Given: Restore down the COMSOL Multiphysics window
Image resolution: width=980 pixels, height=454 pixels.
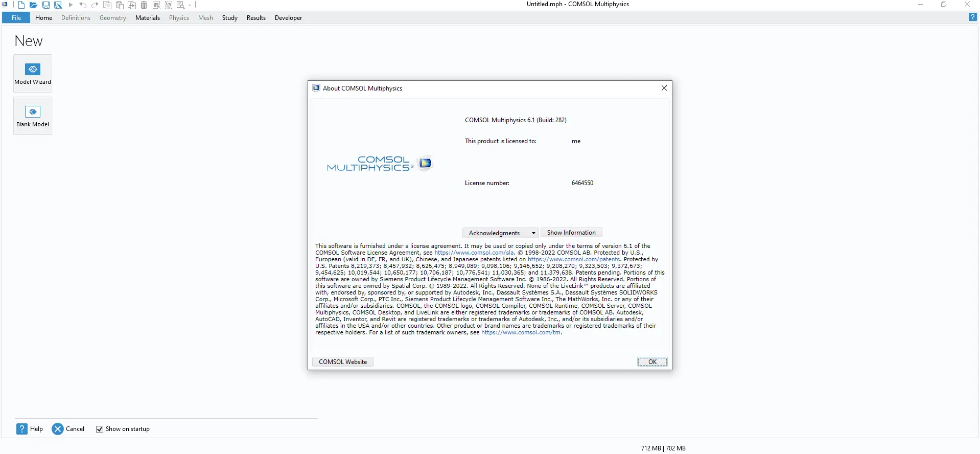Looking at the screenshot, I should coord(944,5).
